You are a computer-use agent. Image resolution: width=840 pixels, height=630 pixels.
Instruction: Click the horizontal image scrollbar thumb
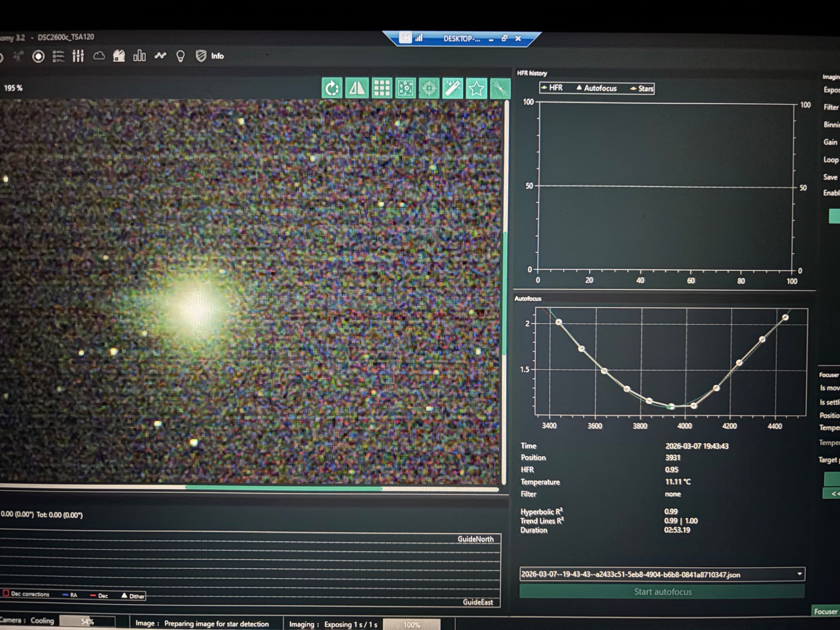(283, 488)
